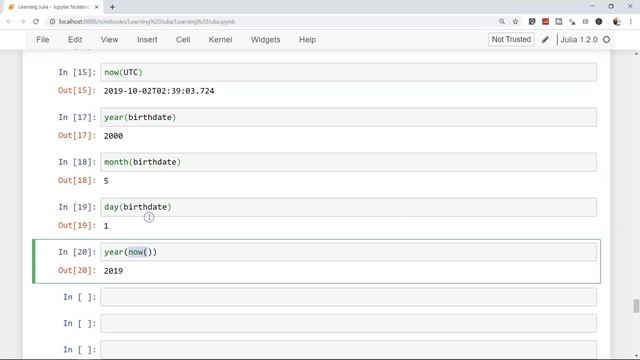
Task: Click the dark round extension icon
Action: pyautogui.click(x=599, y=22)
